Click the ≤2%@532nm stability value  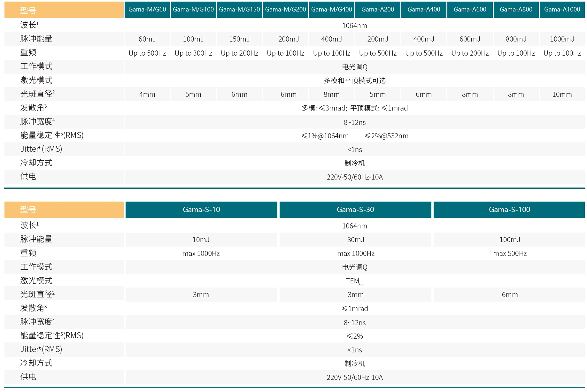pyautogui.click(x=387, y=136)
